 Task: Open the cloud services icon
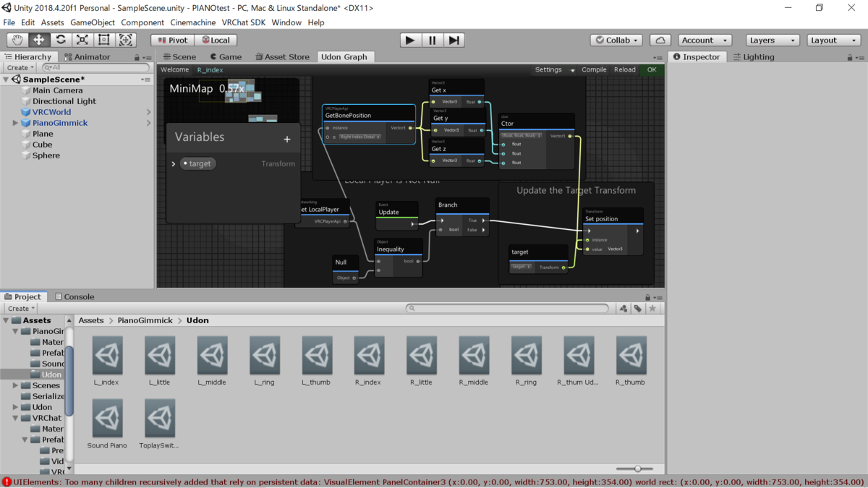(660, 40)
